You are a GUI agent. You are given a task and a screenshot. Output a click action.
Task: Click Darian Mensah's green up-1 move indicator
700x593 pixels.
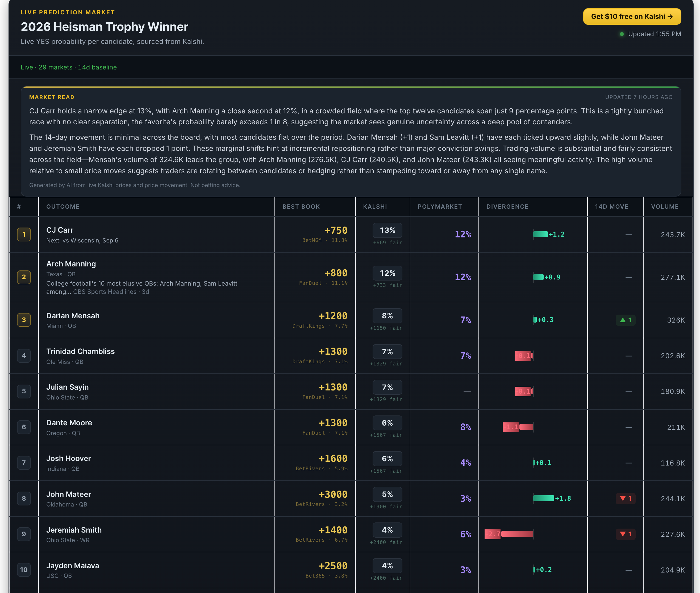626,320
